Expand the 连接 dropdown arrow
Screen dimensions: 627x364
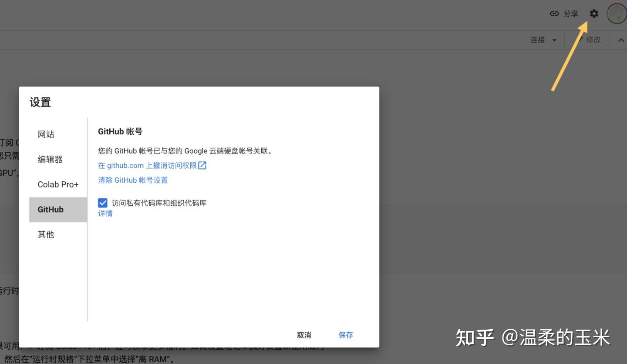555,40
